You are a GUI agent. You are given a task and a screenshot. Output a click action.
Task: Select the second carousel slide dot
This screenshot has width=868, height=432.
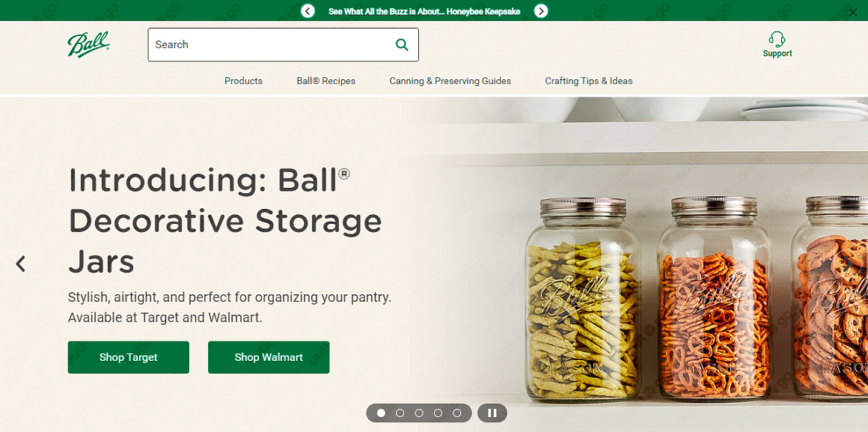pyautogui.click(x=400, y=413)
